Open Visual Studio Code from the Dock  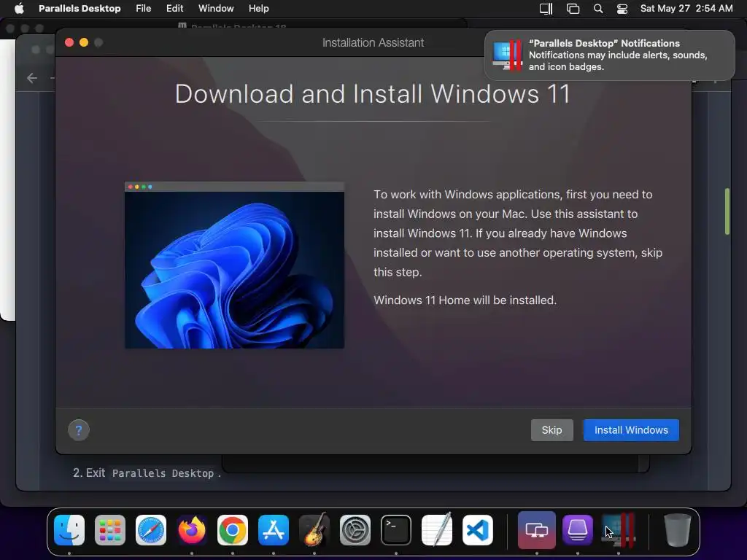(478, 530)
